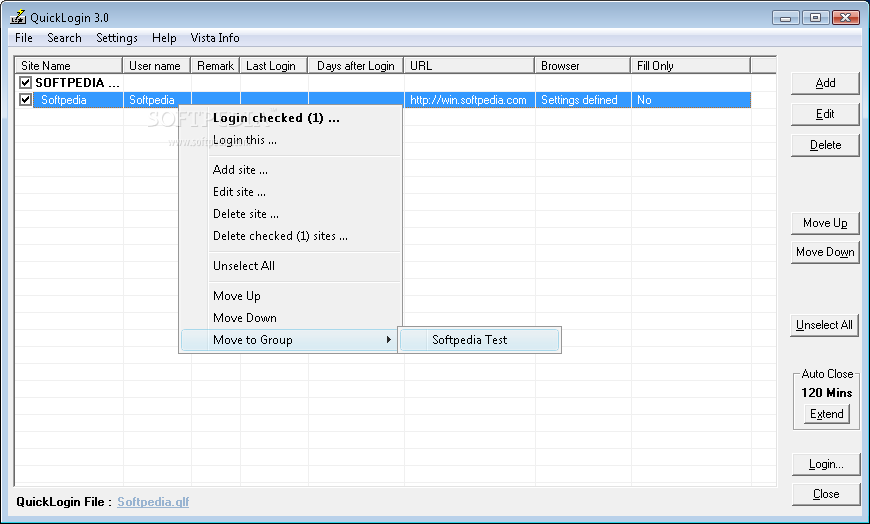Open the Softpedia.qlf file link

click(x=153, y=502)
